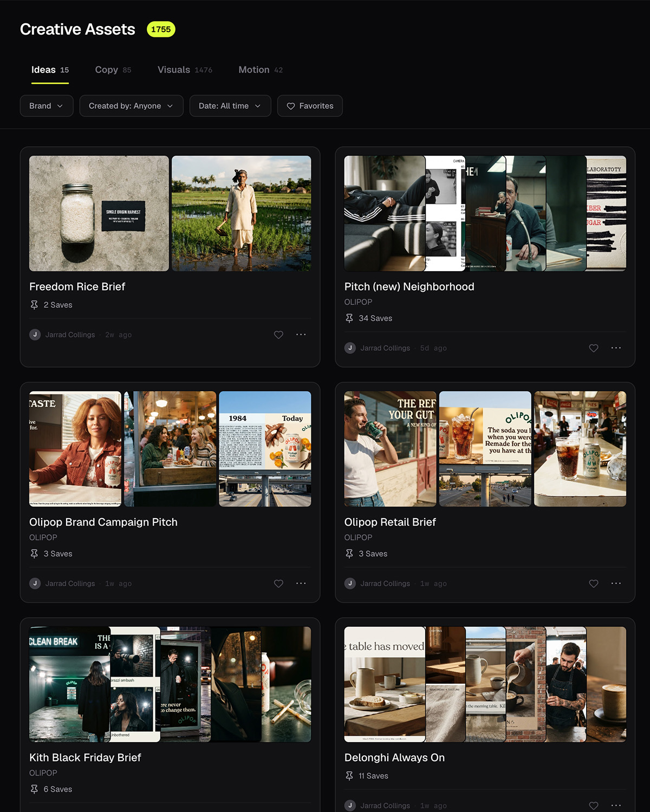
Task: Open the 1984 vs Today billboard thumbnail
Action: tap(265, 449)
